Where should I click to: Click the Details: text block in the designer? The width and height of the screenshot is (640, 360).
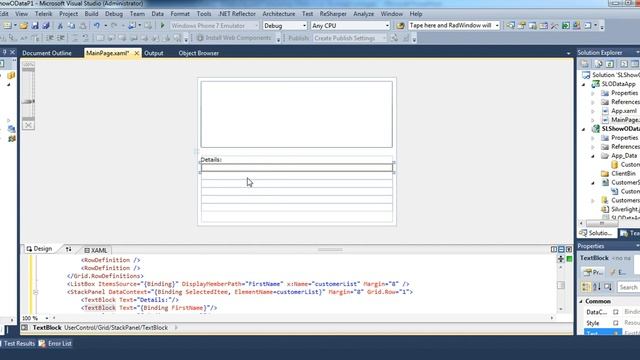211,160
